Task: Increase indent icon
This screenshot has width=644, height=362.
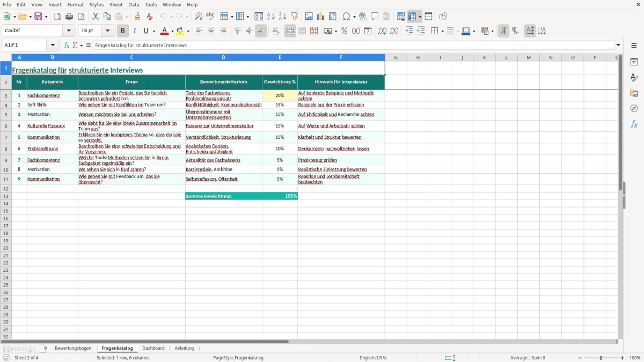Action: tap(409, 31)
